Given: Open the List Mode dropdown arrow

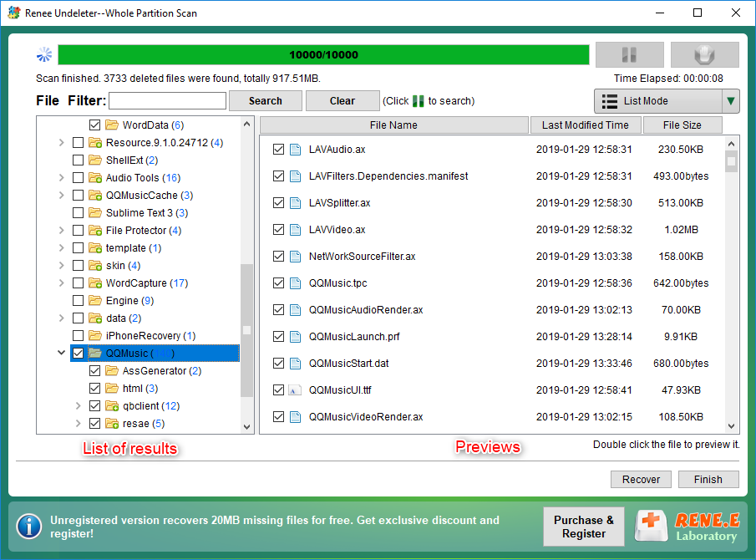Looking at the screenshot, I should tap(731, 101).
